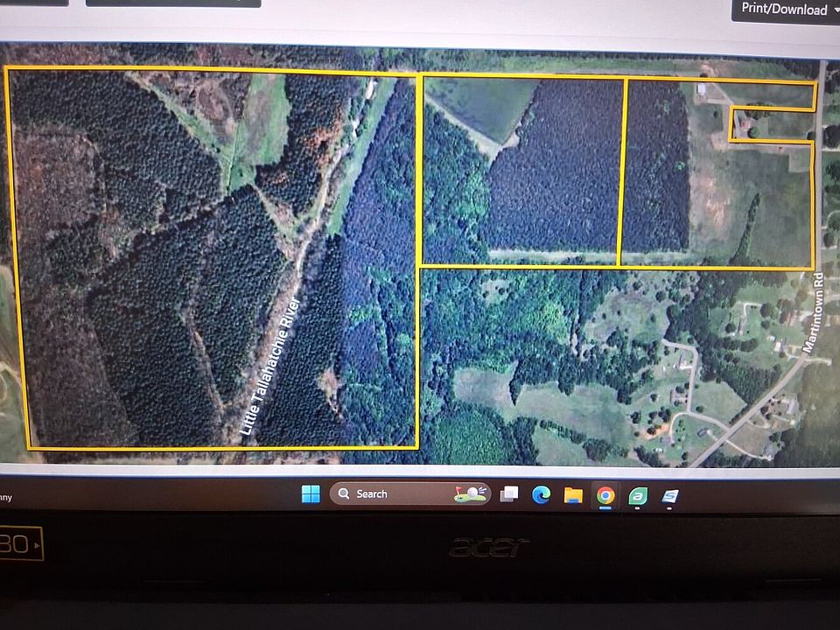Click the leftmost dark button above the map
Viewport: 840px width, 630px height.
point(33,3)
